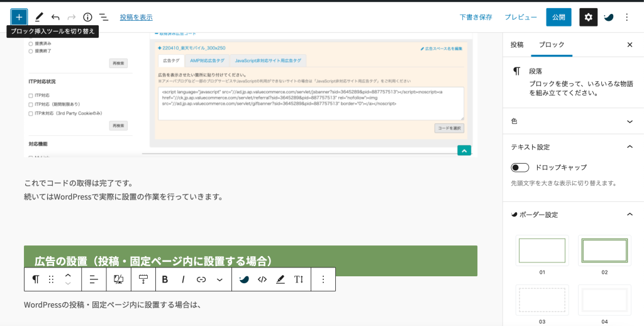644x326 pixels.
Task: Open the SWELL theme icon in header
Action: 609,17
